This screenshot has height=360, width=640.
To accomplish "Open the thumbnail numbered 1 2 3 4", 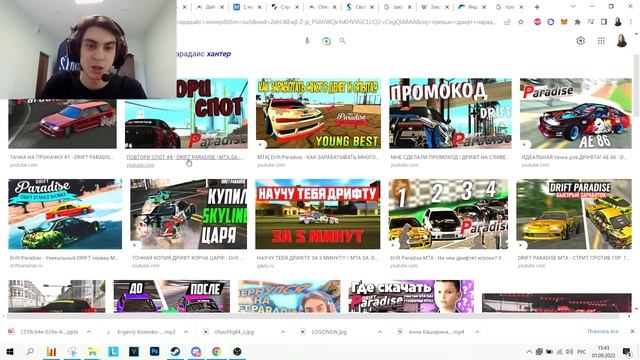I will (448, 214).
